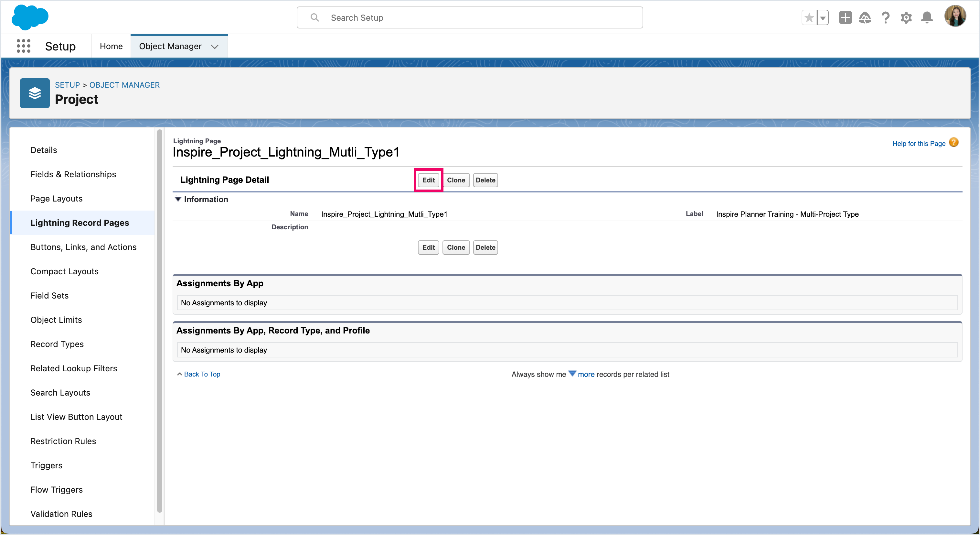Click 'Assignments By App, Record Type, and Profile' heading
This screenshot has width=980, height=535.
click(273, 331)
